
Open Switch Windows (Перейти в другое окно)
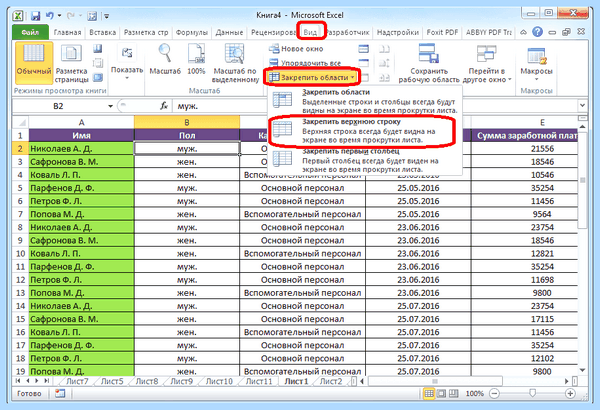[x=487, y=63]
